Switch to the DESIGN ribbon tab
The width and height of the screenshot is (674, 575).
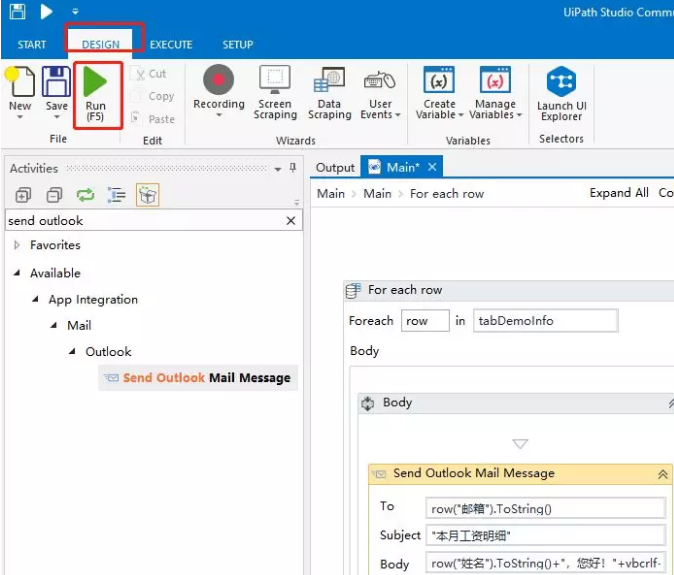101,45
